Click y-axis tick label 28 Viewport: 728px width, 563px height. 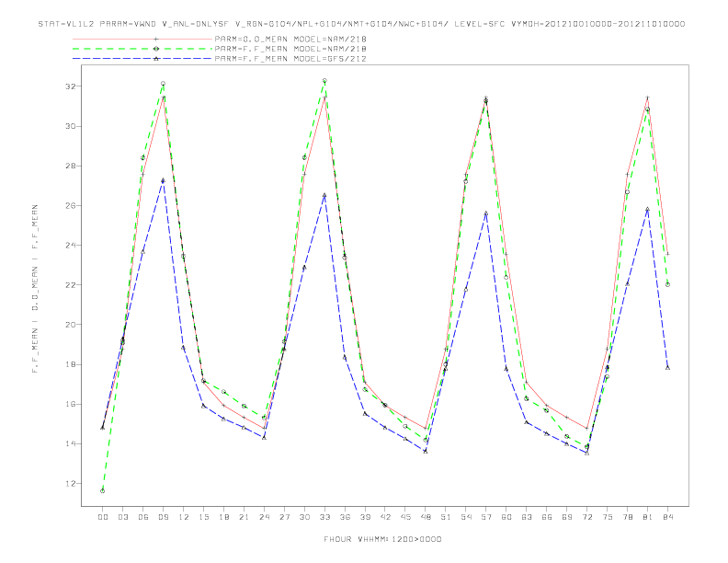click(x=71, y=166)
